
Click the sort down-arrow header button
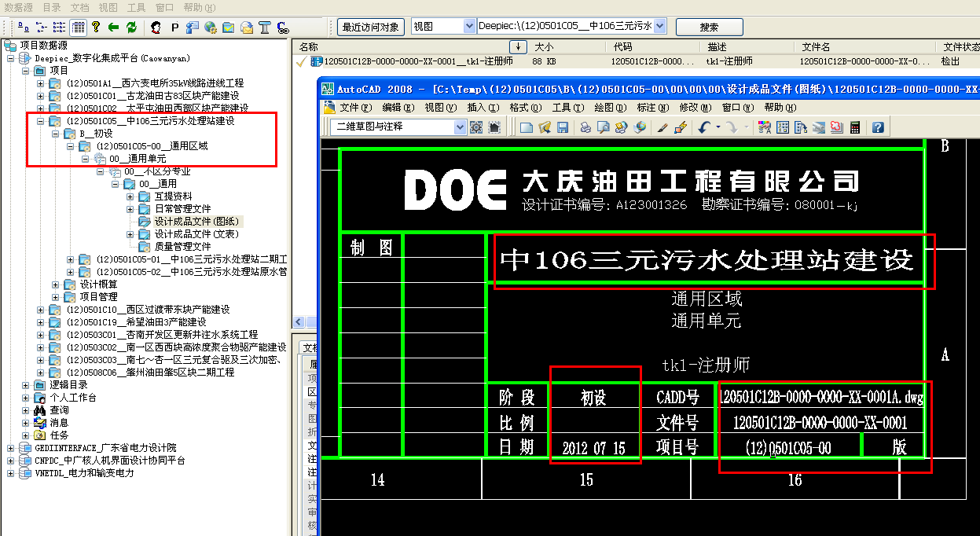518,47
